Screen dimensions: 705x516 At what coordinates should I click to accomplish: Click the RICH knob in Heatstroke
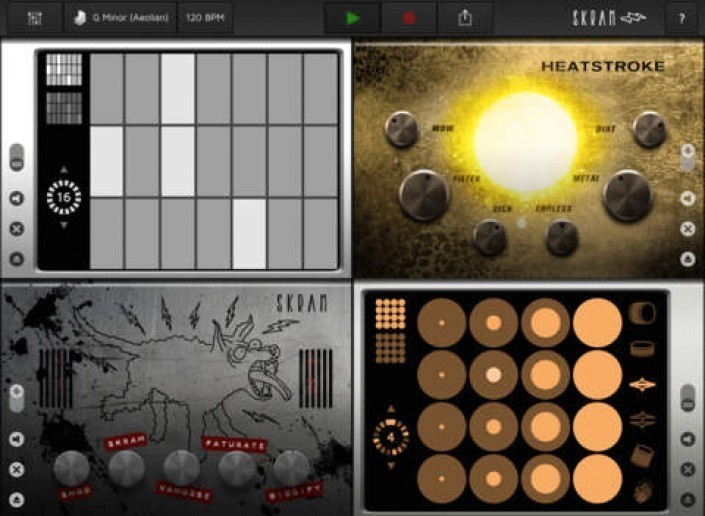[490, 237]
